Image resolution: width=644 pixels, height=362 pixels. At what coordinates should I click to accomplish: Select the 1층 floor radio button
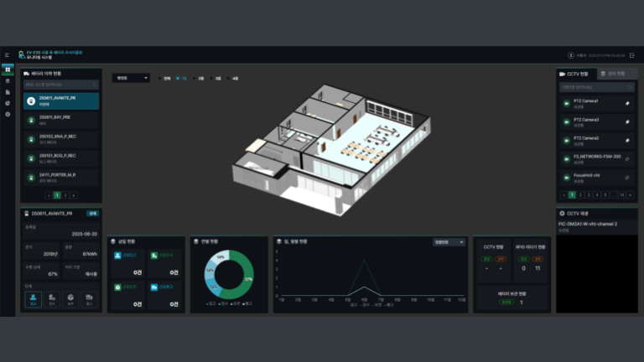(179, 78)
